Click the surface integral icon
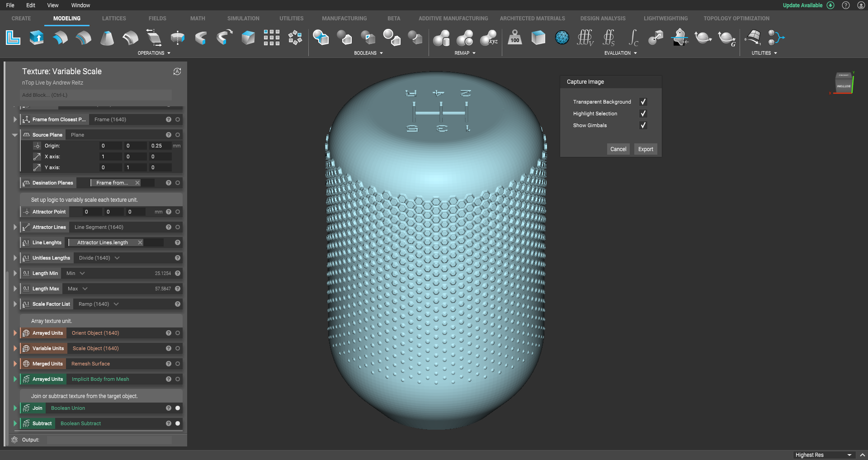This screenshot has height=460, width=868. pos(609,38)
